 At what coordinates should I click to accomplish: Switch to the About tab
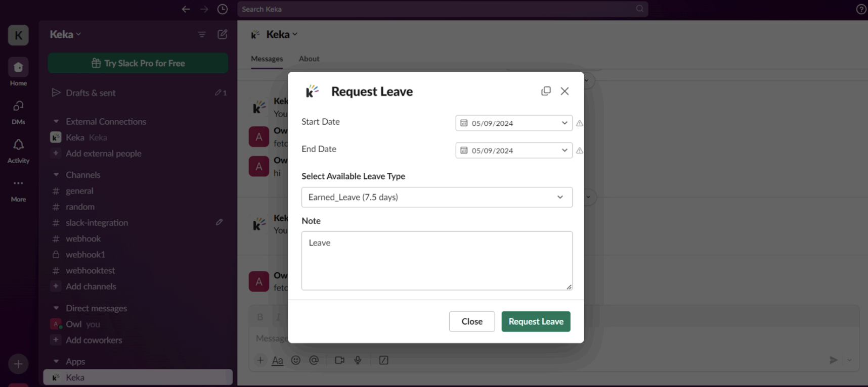tap(309, 59)
